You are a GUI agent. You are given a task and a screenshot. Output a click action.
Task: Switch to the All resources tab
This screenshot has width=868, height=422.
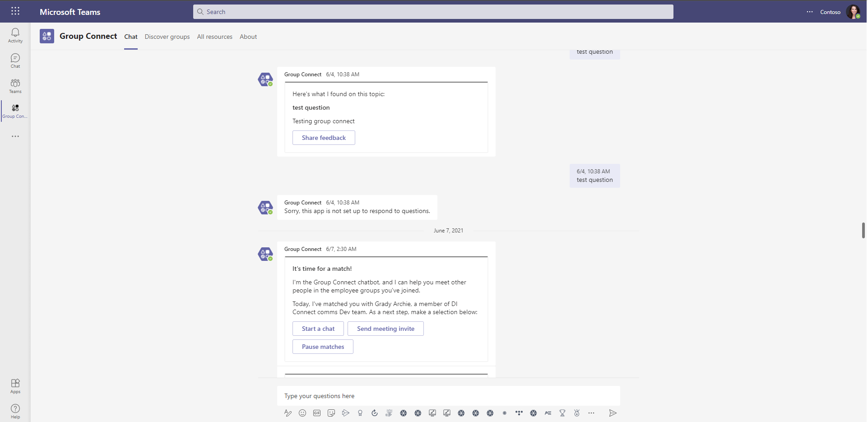click(x=215, y=37)
